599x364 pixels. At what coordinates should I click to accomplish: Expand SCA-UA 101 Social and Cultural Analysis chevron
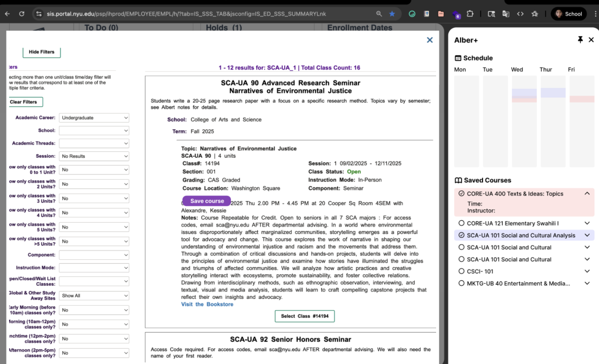click(x=587, y=235)
